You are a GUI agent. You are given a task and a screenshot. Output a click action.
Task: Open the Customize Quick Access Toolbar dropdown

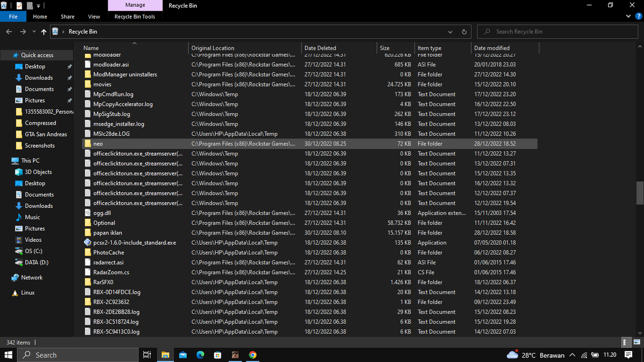tap(38, 6)
